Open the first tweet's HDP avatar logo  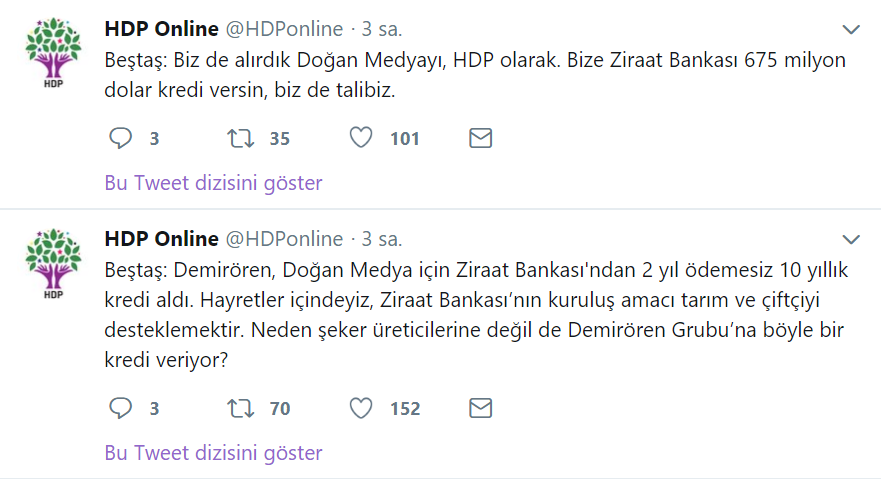tap(54, 54)
